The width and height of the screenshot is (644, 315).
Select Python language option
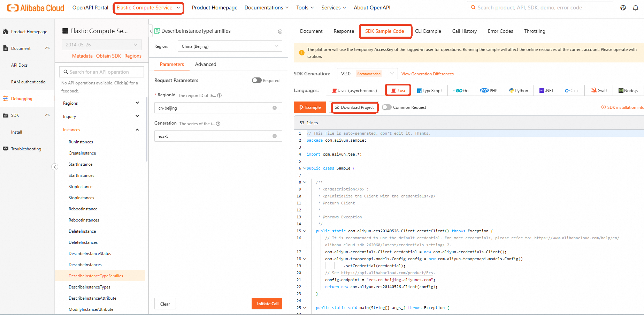[x=519, y=90]
